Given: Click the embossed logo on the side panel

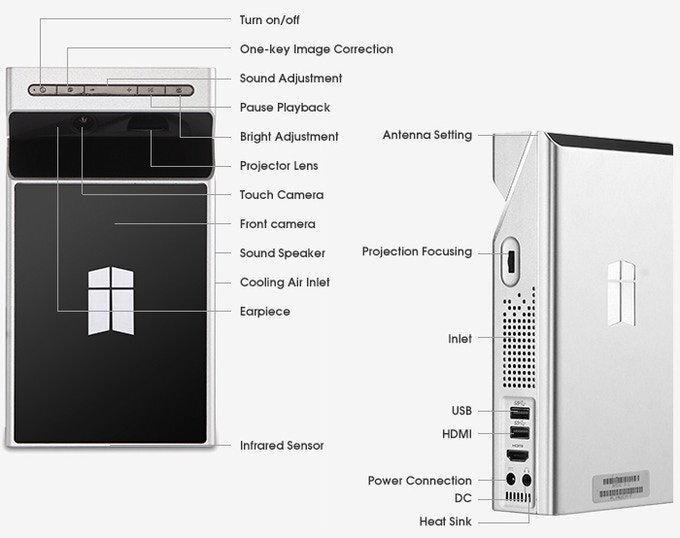Looking at the screenshot, I should pyautogui.click(x=621, y=293).
